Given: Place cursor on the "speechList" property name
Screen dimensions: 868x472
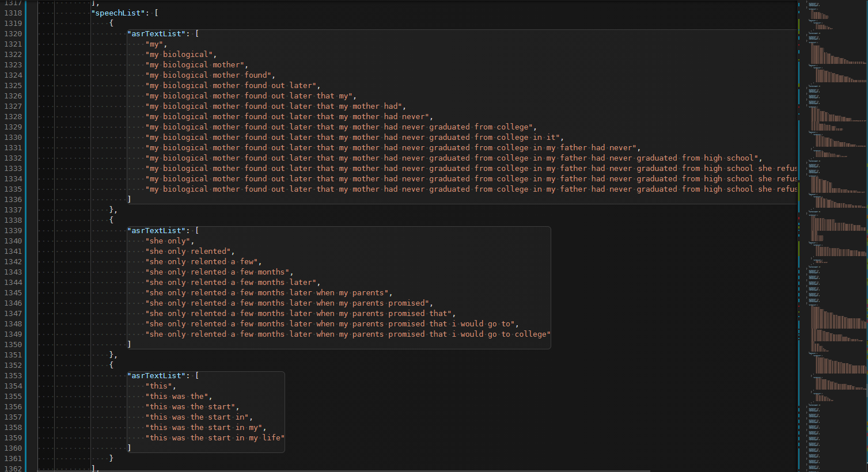Looking at the screenshot, I should [x=118, y=13].
